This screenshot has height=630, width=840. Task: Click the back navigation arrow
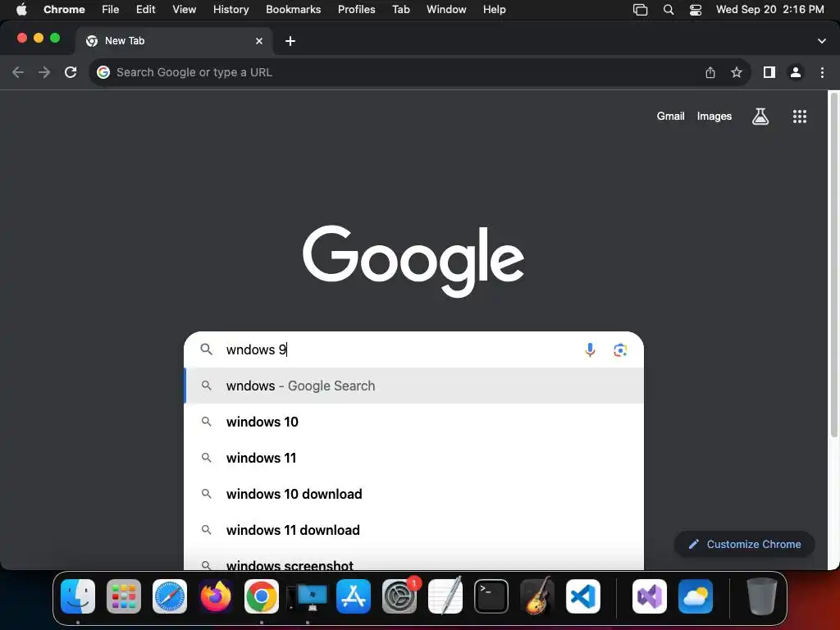[x=18, y=72]
